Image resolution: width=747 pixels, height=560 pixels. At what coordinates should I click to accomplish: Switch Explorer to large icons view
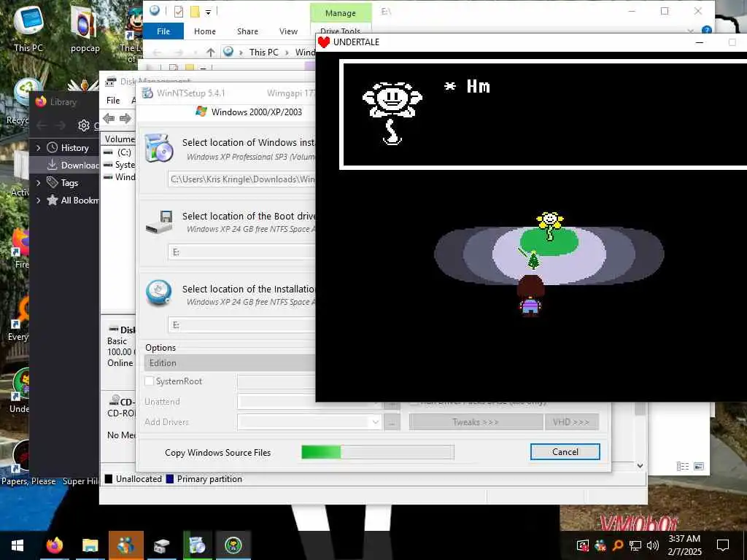tap(699, 466)
